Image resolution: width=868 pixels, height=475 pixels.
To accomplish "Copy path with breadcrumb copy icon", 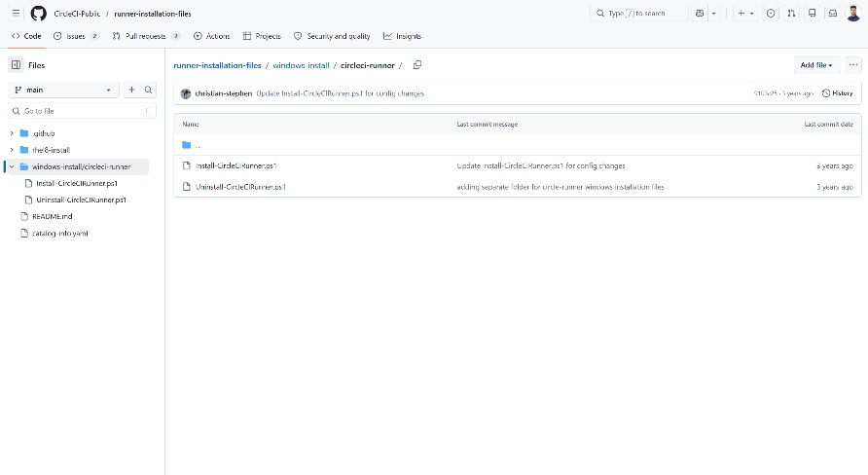I will click(417, 65).
